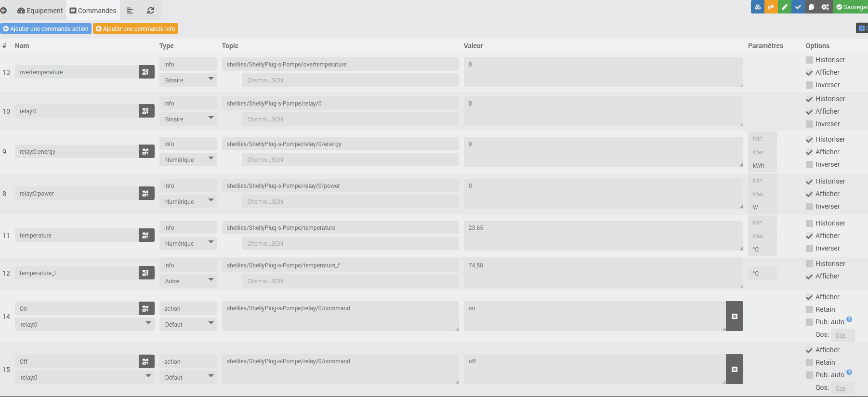Click the green pencil edit icon
Image resolution: width=868 pixels, height=397 pixels.
click(785, 7)
